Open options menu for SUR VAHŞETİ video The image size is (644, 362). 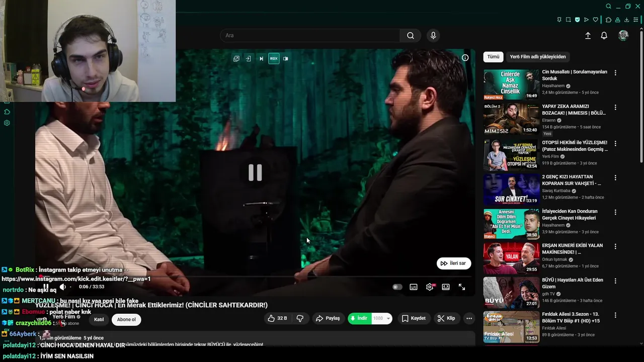615,178
